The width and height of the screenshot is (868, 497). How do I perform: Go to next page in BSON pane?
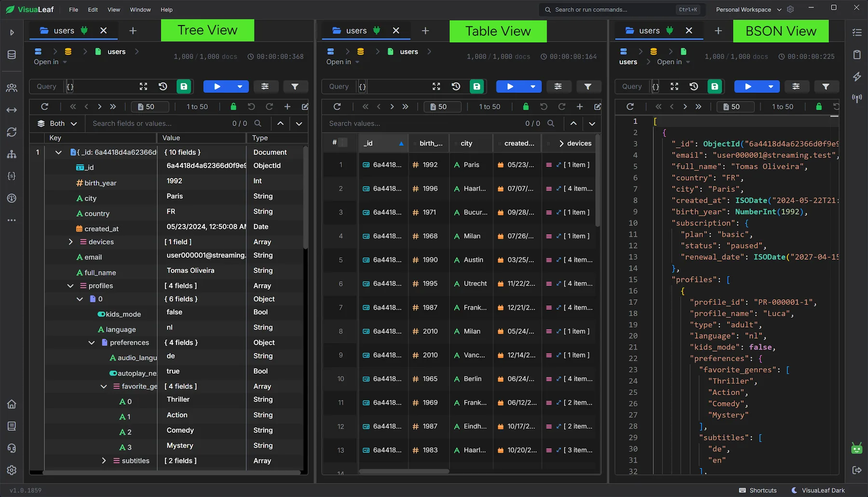coord(685,107)
